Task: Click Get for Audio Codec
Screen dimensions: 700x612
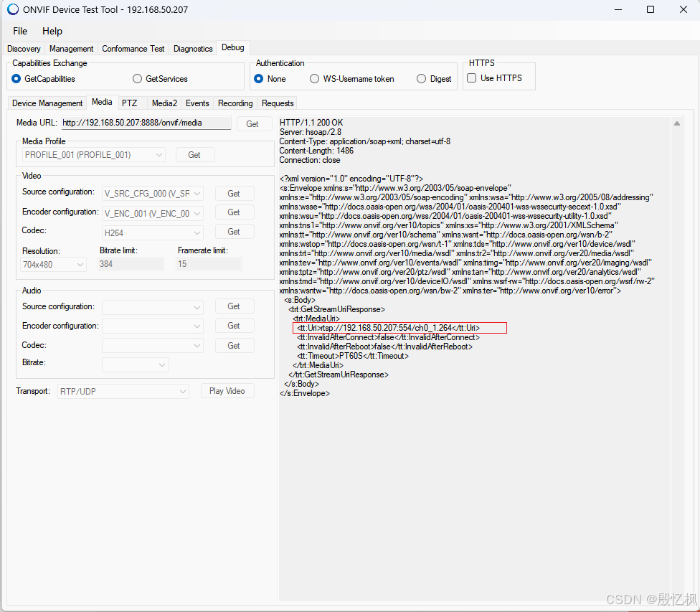Action: click(234, 346)
